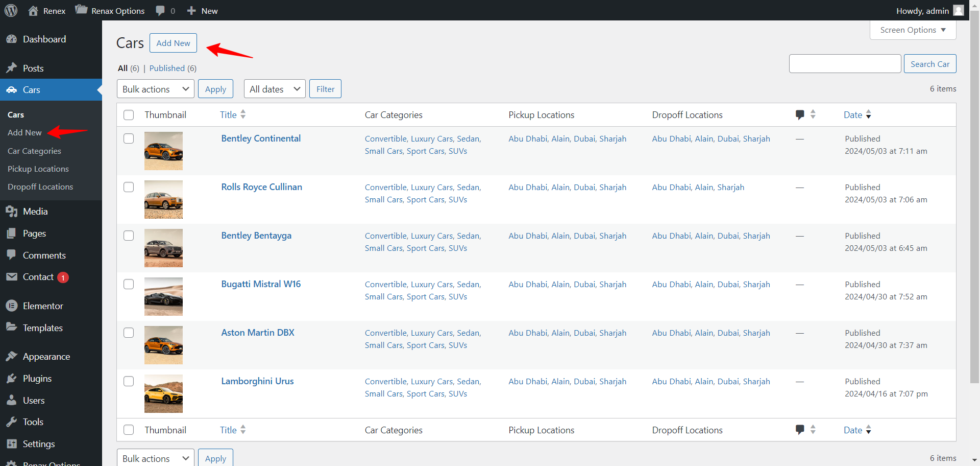Sort the table by Date in header

coord(857,115)
